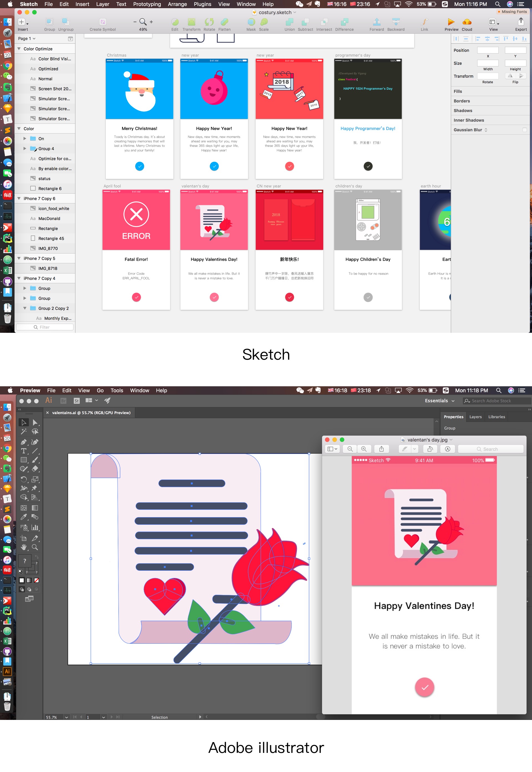Select the Gradient fill mode button in Illustrator

click(x=29, y=580)
